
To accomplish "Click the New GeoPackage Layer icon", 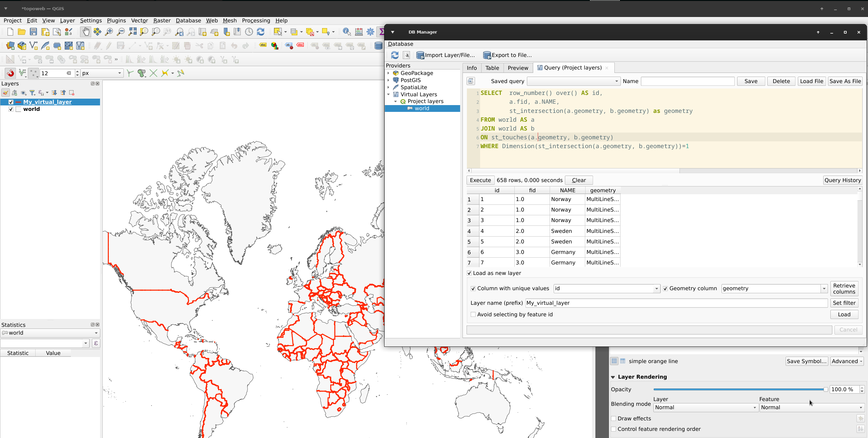I will (22, 45).
